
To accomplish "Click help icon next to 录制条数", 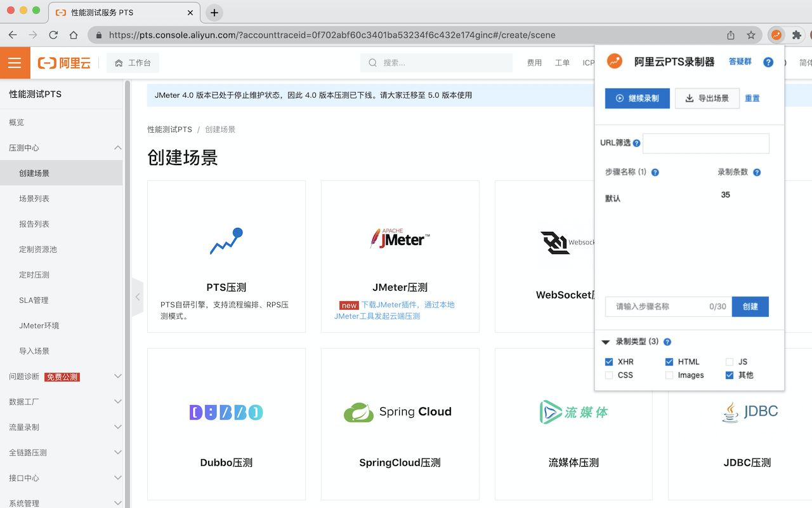I will 757,172.
